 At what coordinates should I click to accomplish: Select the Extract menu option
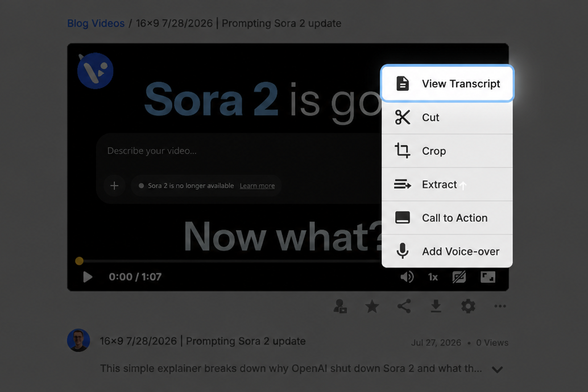click(447, 185)
